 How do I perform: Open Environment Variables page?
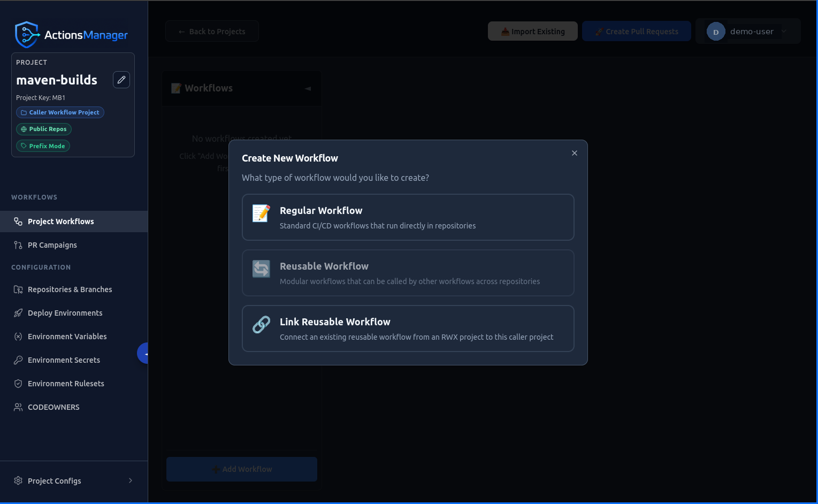(x=74, y=337)
